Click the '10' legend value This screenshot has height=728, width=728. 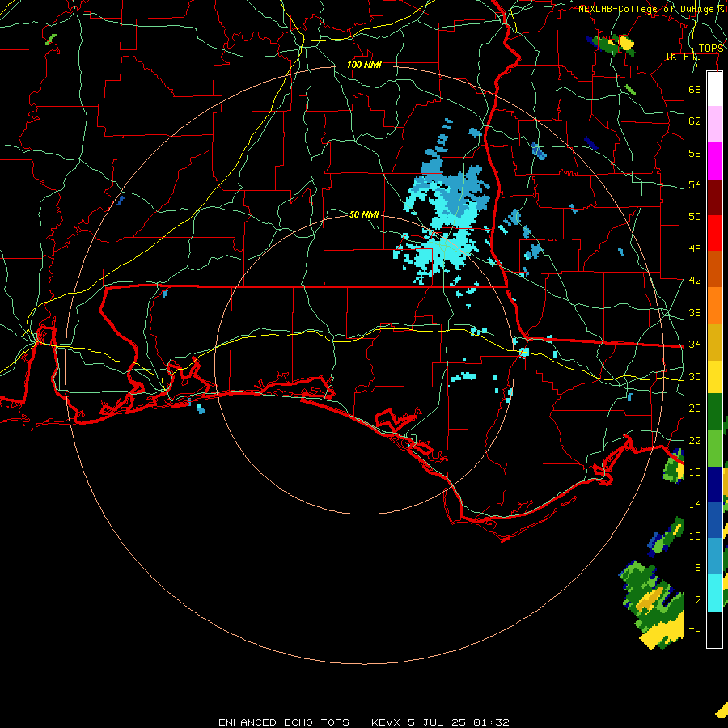coord(695,535)
